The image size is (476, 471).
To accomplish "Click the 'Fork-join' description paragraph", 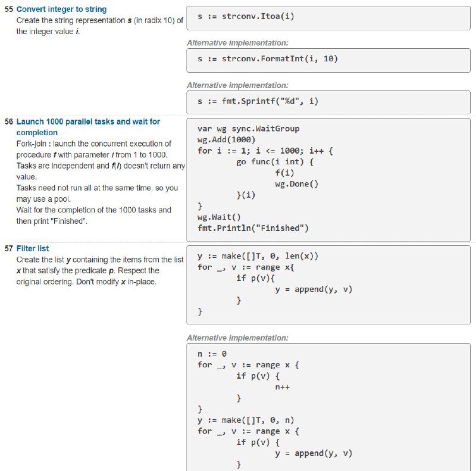I will coord(101,182).
